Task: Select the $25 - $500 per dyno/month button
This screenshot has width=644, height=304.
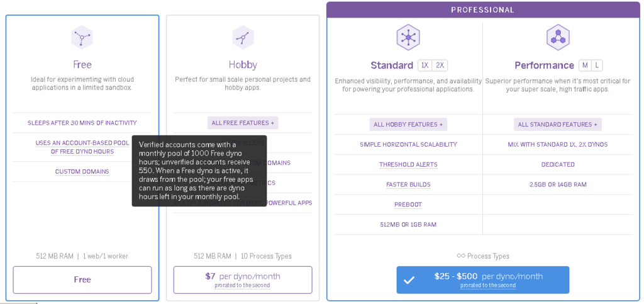Action: click(482, 279)
